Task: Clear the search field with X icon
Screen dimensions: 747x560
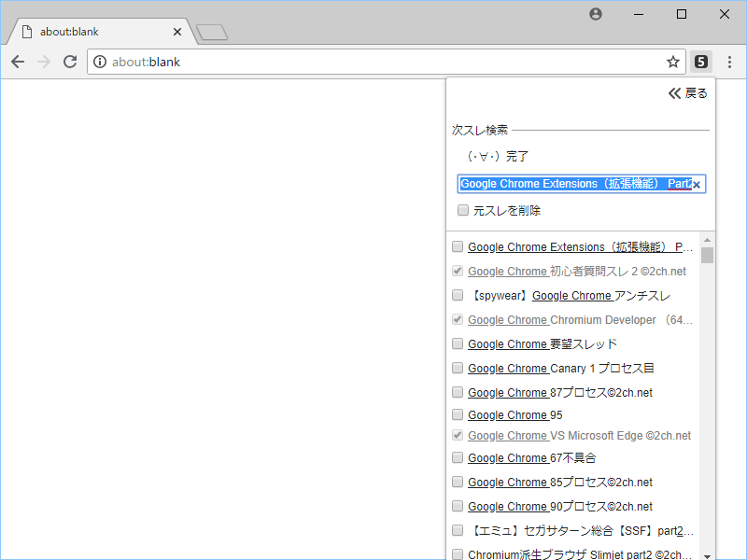Action: click(697, 185)
